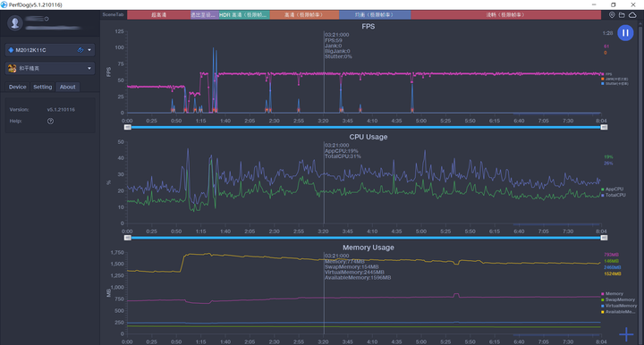Click the yellow 1524MB available memory value

coord(613,273)
